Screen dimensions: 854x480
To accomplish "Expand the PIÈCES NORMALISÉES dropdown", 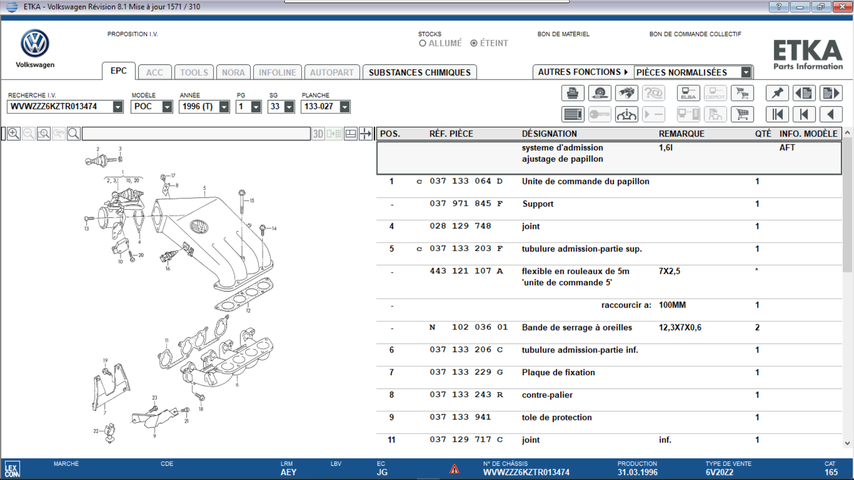I will 746,72.
